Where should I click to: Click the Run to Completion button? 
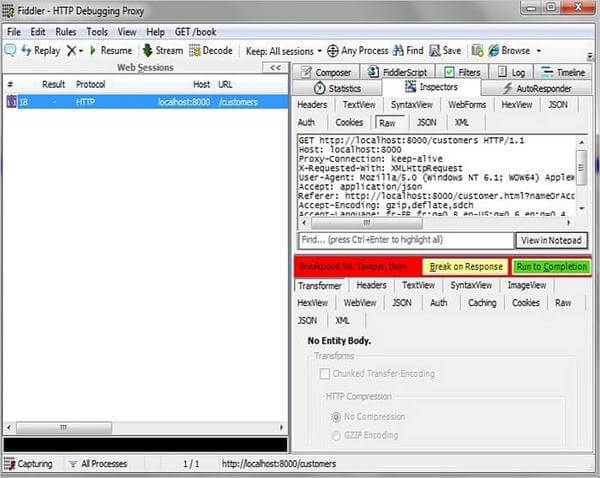[551, 267]
